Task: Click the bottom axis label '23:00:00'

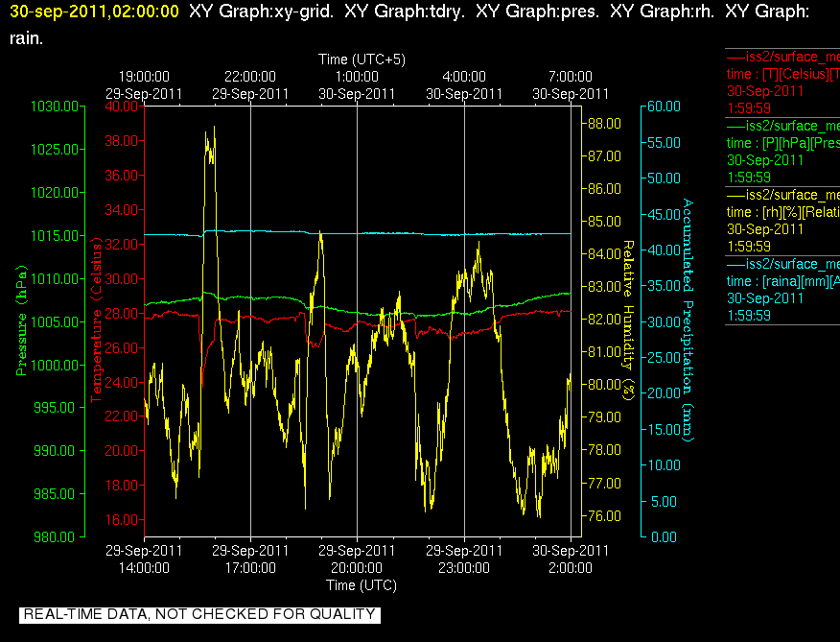Action: [464, 568]
